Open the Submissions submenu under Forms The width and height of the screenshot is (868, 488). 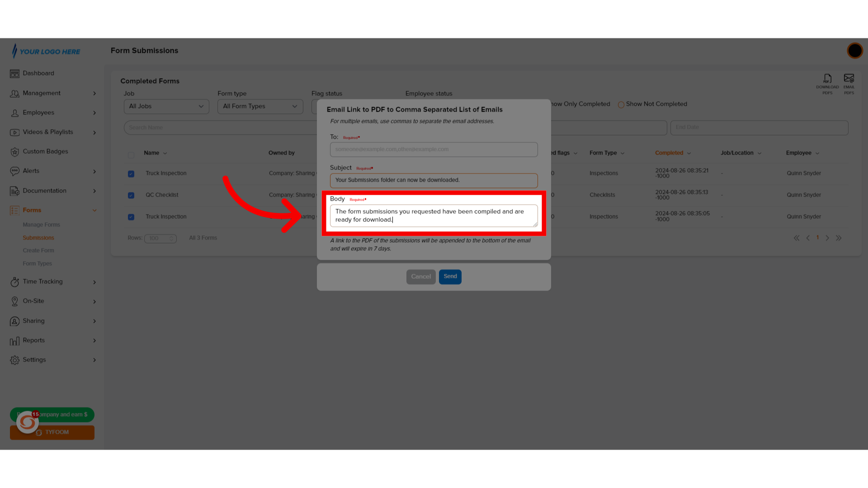pyautogui.click(x=38, y=237)
